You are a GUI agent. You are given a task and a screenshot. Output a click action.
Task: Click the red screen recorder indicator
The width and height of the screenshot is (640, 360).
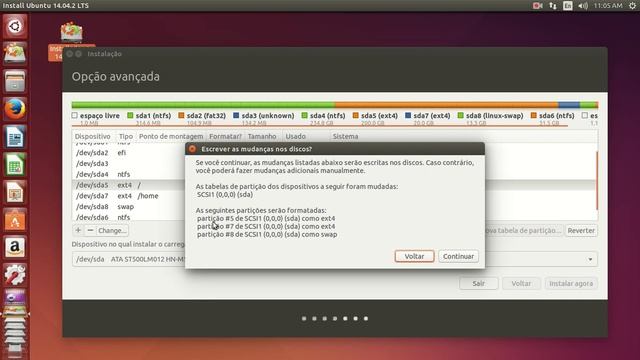tap(537, 6)
